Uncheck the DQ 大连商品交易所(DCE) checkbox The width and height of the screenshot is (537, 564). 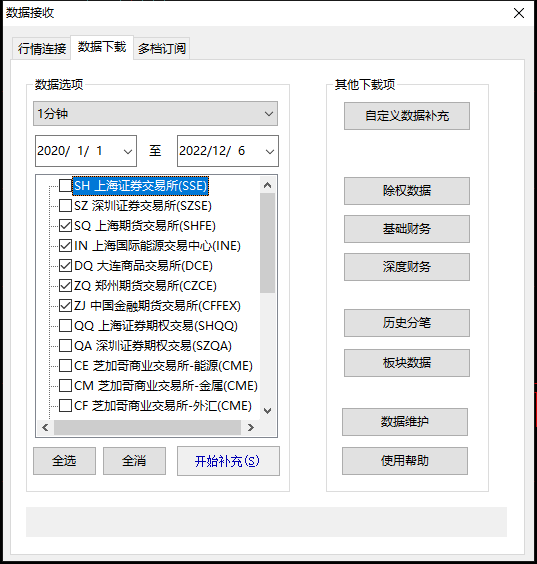(65, 266)
